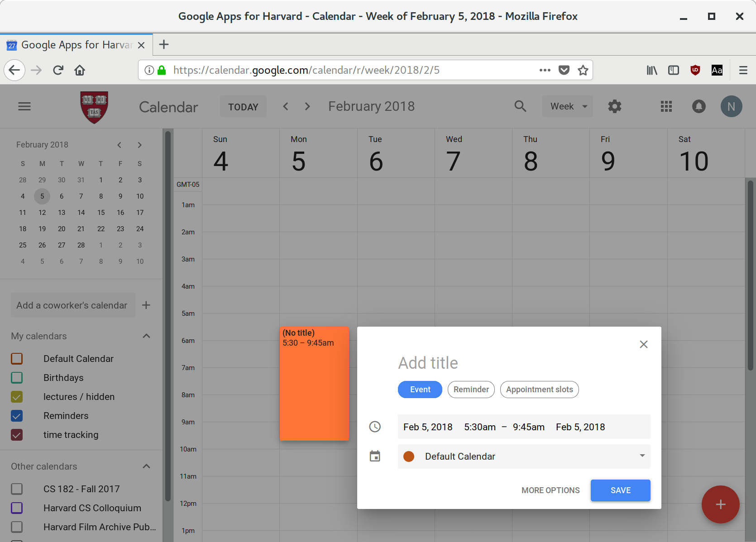This screenshot has height=542, width=756.
Task: Click the Add a coworker's calendar field
Action: point(73,305)
